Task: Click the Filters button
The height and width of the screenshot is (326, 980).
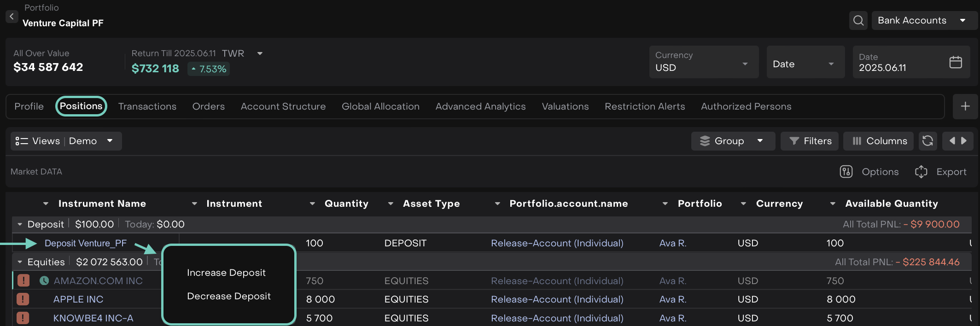Action: [811, 141]
